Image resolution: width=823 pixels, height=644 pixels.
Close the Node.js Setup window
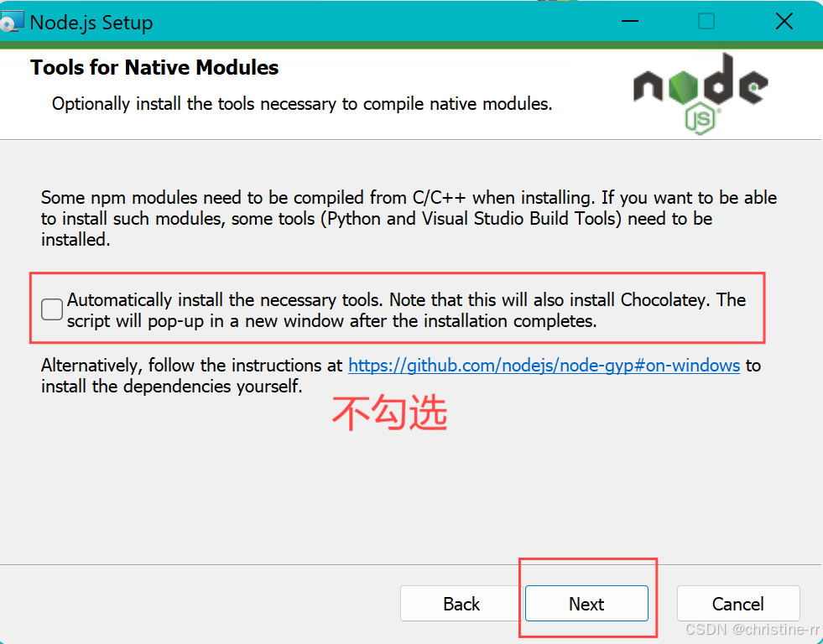[x=784, y=22]
